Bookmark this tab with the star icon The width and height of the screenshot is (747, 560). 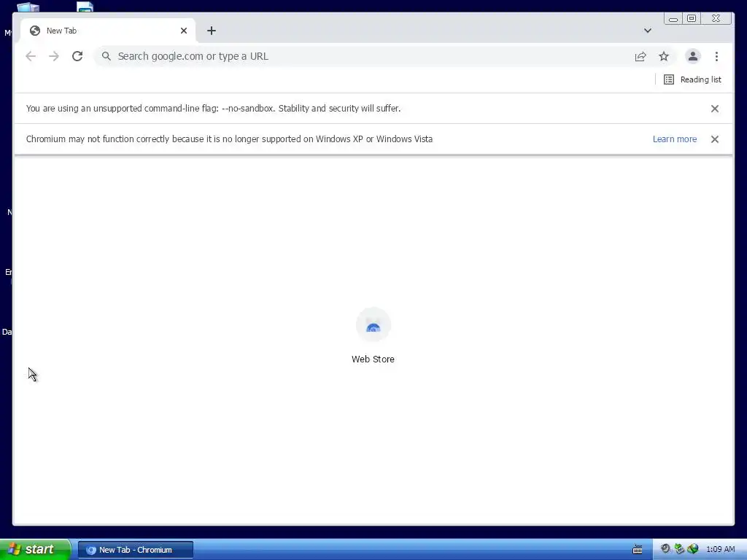664,56
